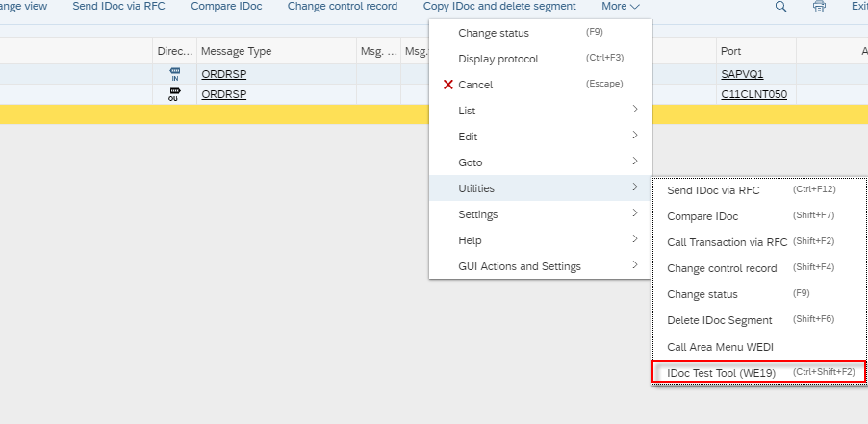Open the SAPVQ1 port link
Viewport: 868px width, 424px height.
click(x=742, y=74)
